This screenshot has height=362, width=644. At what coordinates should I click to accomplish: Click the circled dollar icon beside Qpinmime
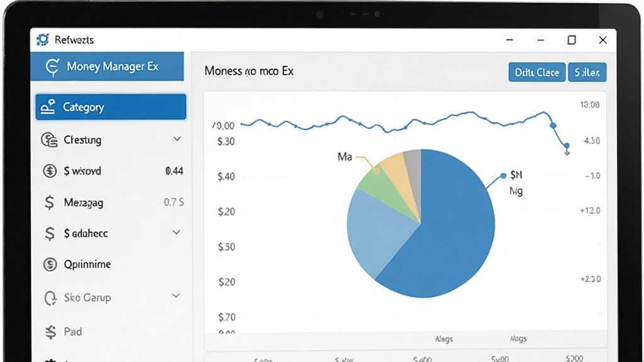pyautogui.click(x=50, y=264)
